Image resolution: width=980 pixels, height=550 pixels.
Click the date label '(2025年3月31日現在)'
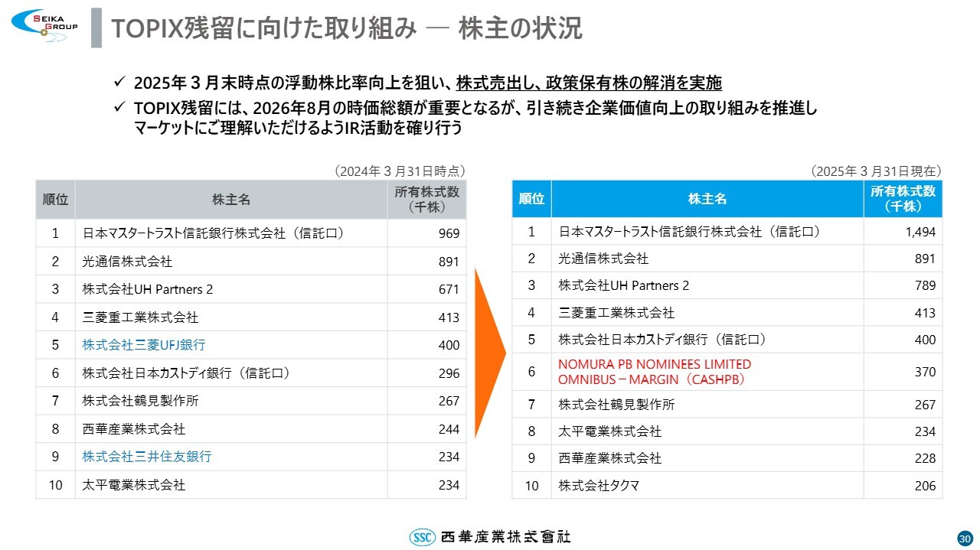[876, 171]
